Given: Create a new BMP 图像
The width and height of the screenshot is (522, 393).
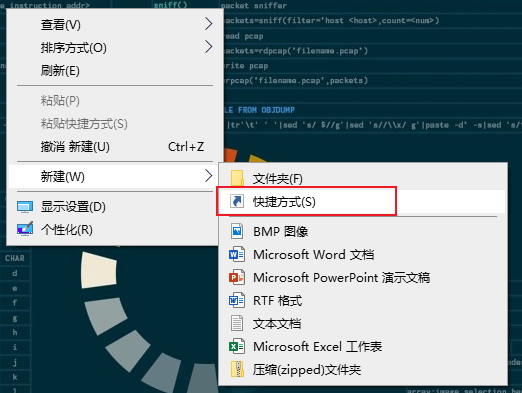Looking at the screenshot, I should 363,231.
